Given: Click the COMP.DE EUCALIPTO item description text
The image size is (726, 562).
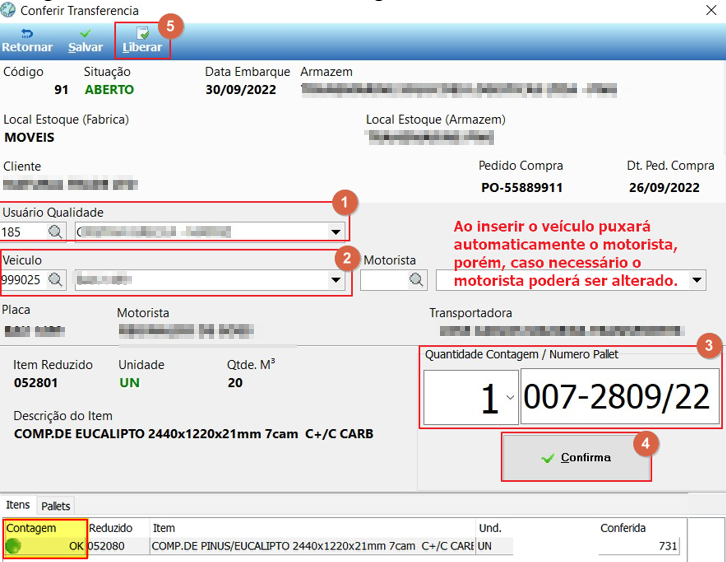Looking at the screenshot, I should pos(194,434).
